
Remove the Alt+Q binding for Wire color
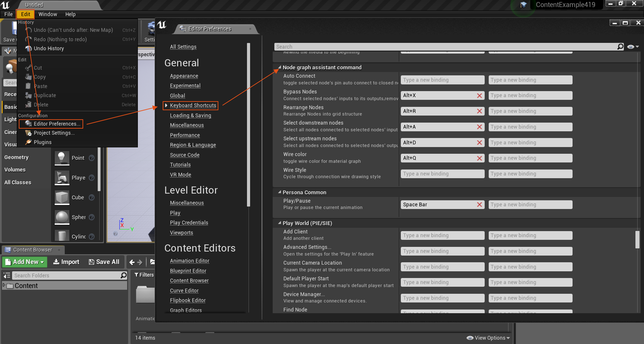pyautogui.click(x=479, y=158)
